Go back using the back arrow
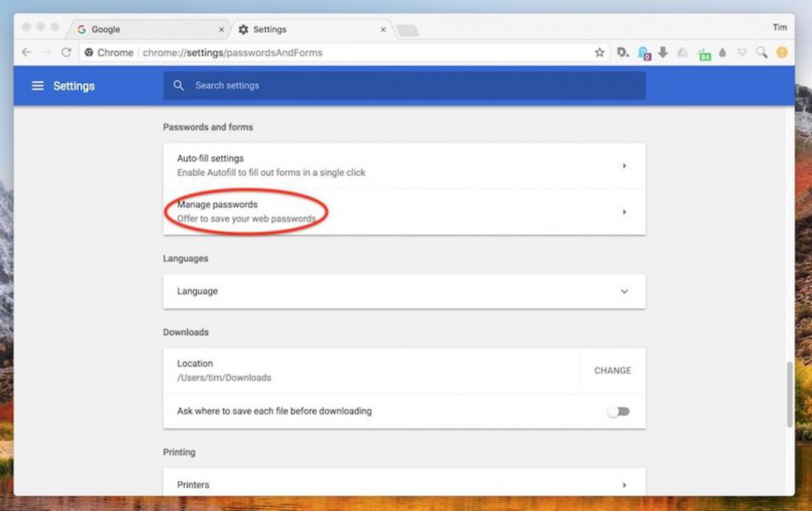This screenshot has height=511, width=812. pos(26,52)
